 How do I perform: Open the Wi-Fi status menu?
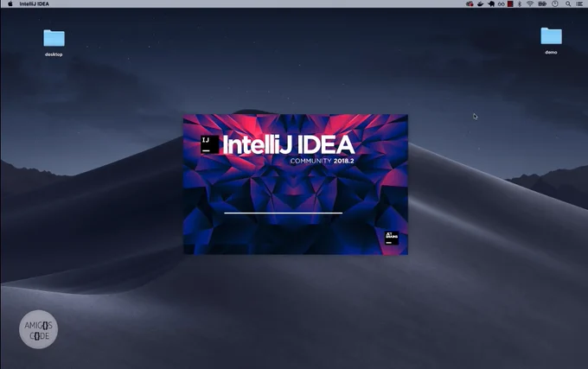tap(530, 3)
